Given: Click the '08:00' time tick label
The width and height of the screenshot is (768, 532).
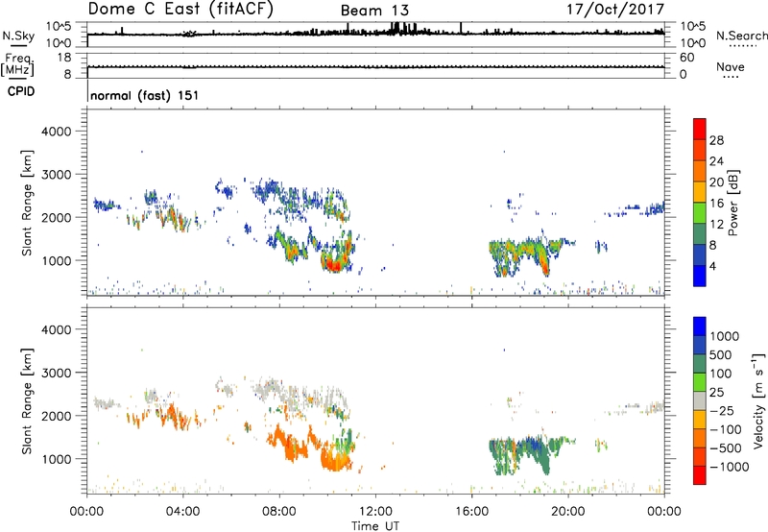Looking at the screenshot, I should click(279, 512).
